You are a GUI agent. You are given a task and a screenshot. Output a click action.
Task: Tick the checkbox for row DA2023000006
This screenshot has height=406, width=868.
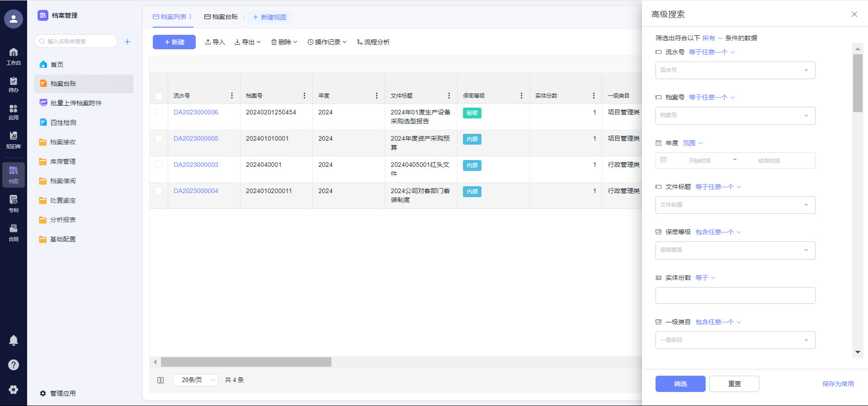click(159, 112)
